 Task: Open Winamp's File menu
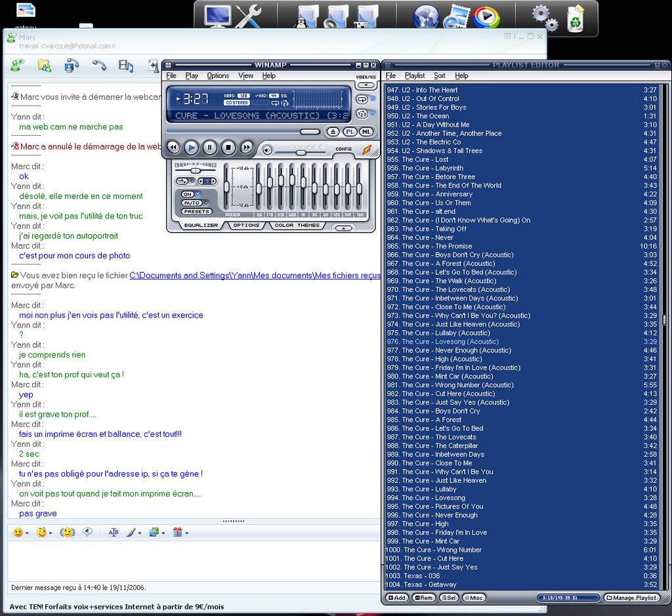click(171, 75)
